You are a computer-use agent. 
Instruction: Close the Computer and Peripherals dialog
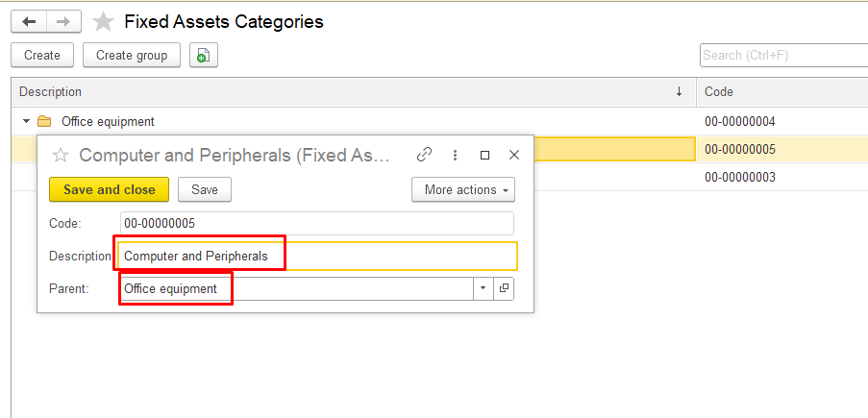click(x=513, y=155)
